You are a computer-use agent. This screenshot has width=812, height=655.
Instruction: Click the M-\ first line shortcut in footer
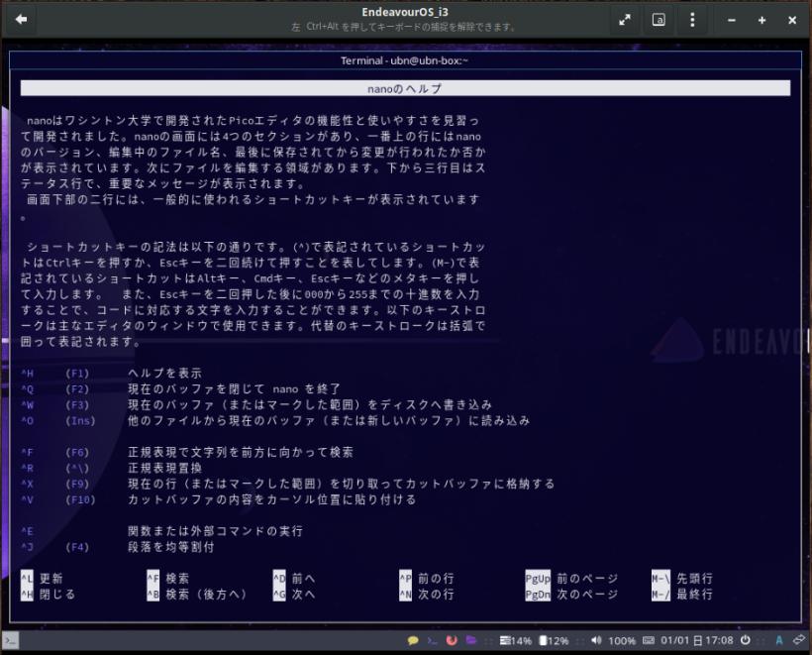click(x=682, y=579)
